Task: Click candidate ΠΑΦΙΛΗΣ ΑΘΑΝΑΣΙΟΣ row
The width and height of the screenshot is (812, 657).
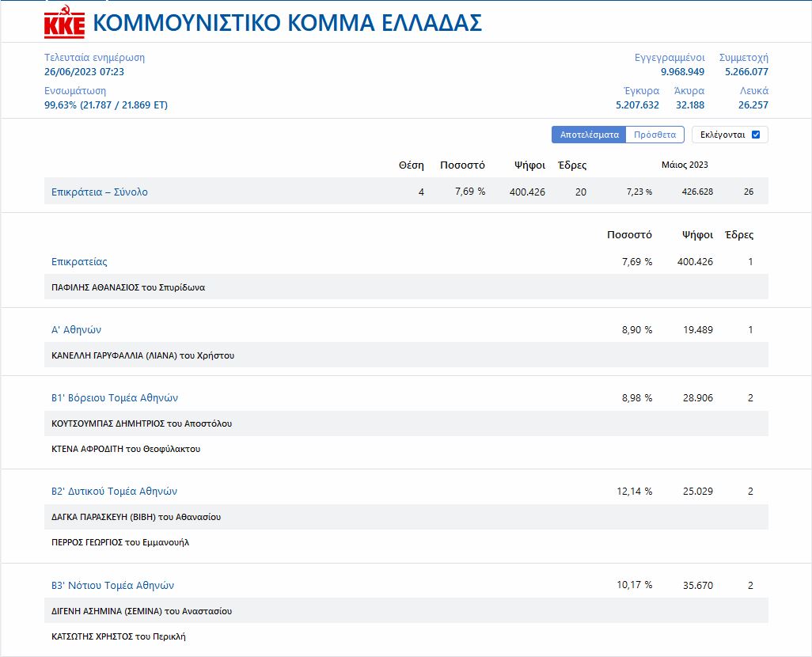Action: (128, 287)
